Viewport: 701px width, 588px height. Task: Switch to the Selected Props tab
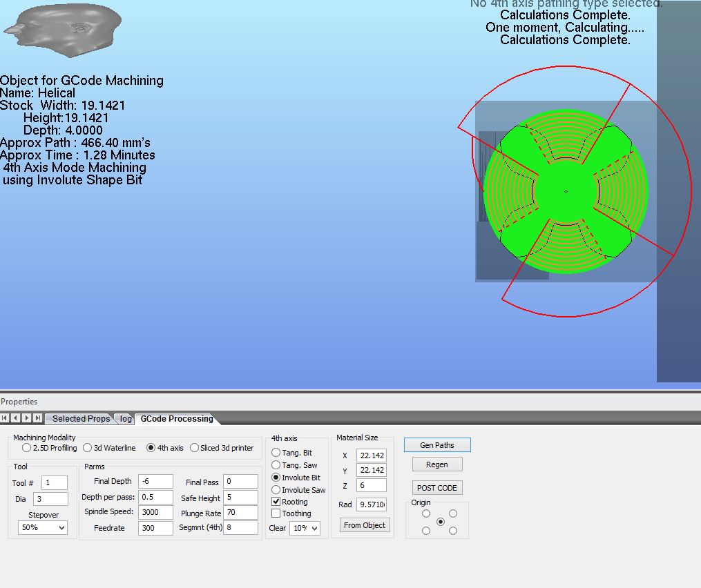point(81,419)
